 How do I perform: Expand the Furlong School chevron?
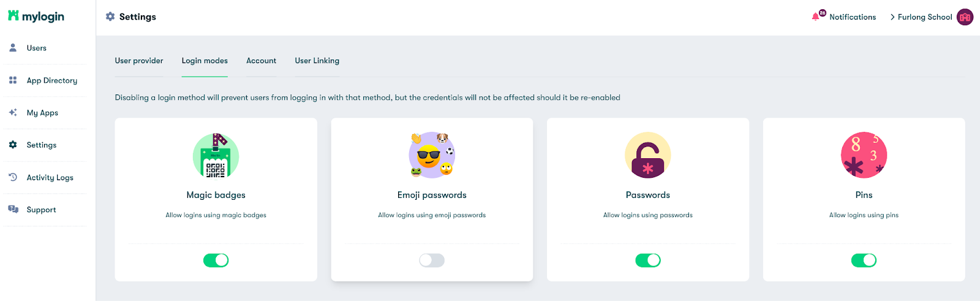[x=892, y=17]
